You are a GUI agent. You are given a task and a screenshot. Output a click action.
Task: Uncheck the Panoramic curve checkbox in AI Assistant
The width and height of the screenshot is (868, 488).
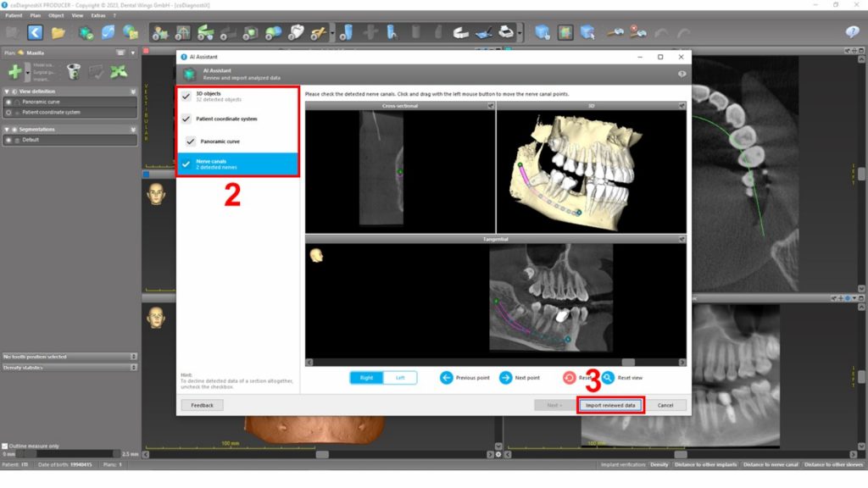(191, 141)
